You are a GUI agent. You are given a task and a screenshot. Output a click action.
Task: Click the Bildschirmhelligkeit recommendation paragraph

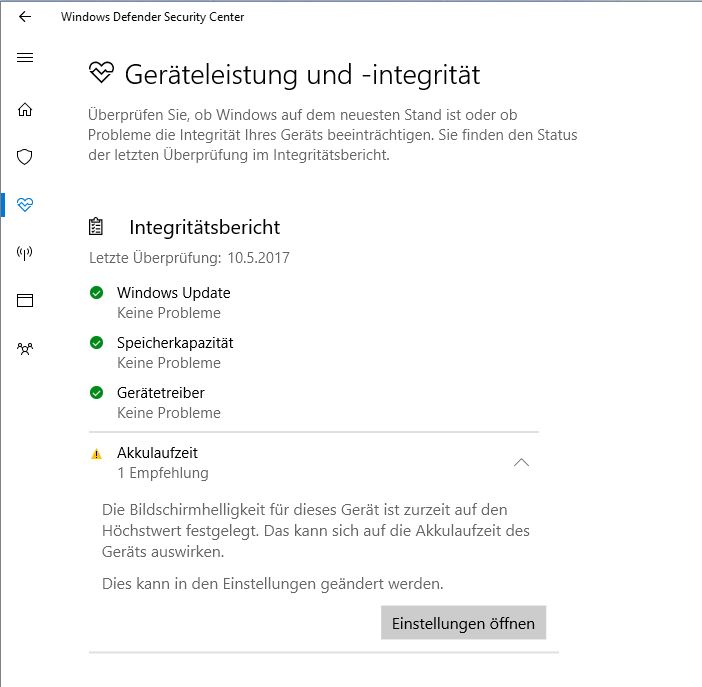[316, 531]
